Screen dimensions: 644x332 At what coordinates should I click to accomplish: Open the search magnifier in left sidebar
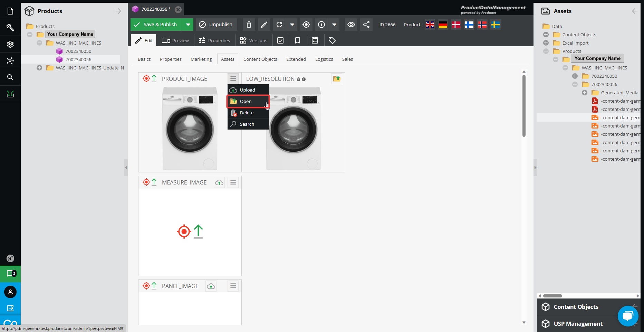10,77
